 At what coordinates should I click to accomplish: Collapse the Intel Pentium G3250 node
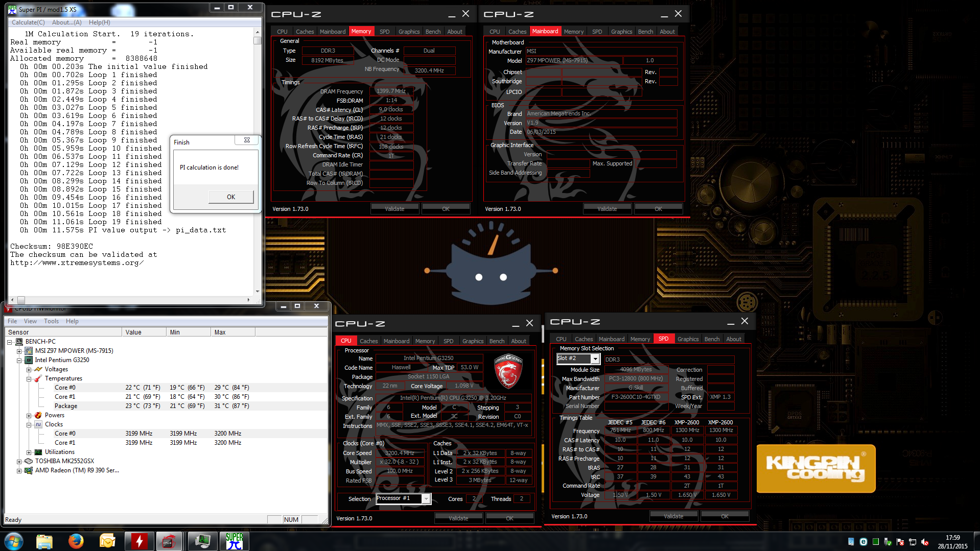19,361
